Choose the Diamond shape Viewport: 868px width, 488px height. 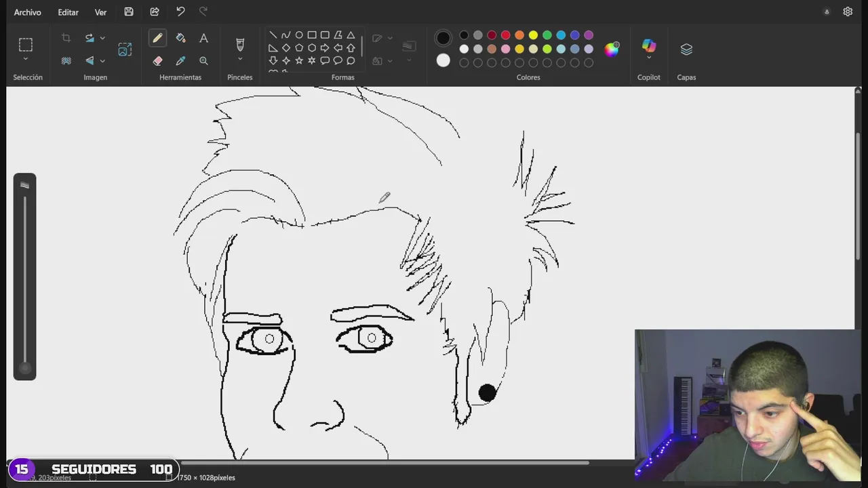285,48
